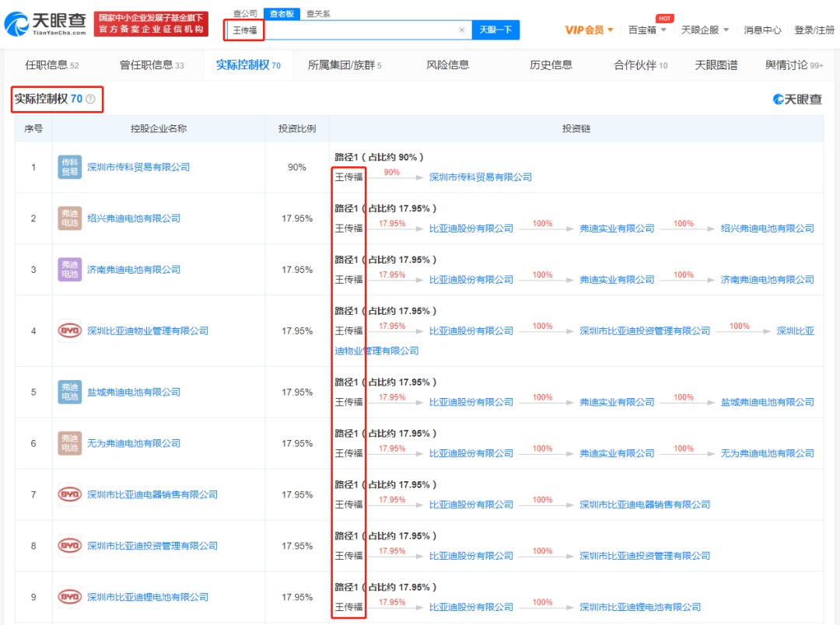840x625 pixels.
Task: Click the 投资链 column header
Action: pos(576,128)
